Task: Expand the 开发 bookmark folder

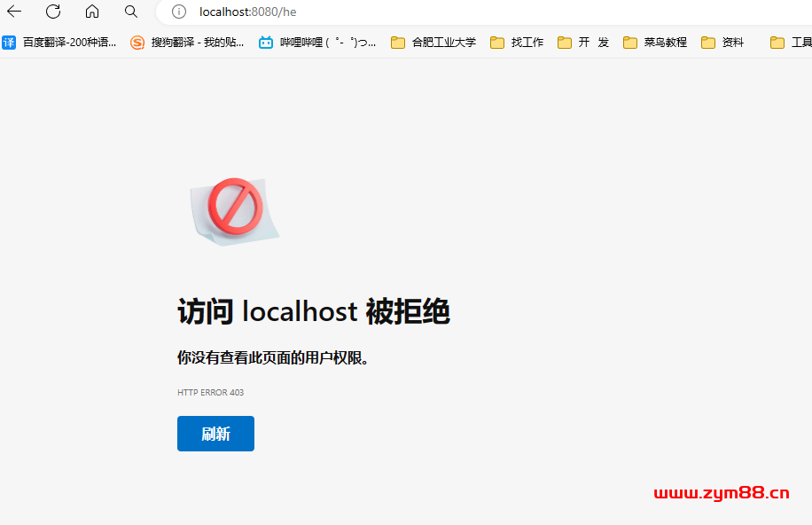Action: [x=583, y=42]
